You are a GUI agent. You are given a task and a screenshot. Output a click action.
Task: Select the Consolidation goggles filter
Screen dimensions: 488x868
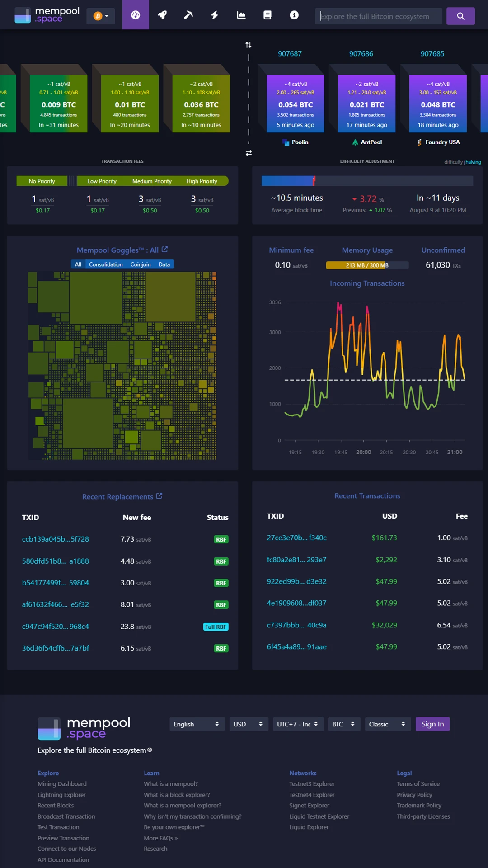106,264
